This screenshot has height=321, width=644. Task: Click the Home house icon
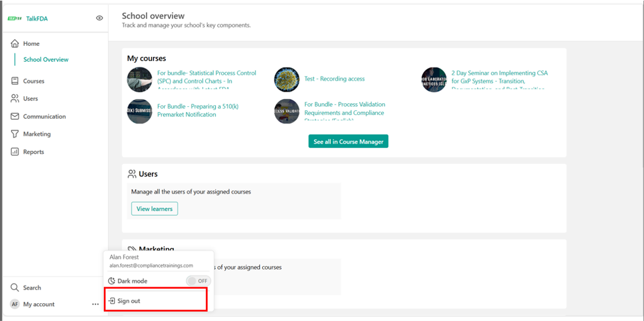click(15, 44)
